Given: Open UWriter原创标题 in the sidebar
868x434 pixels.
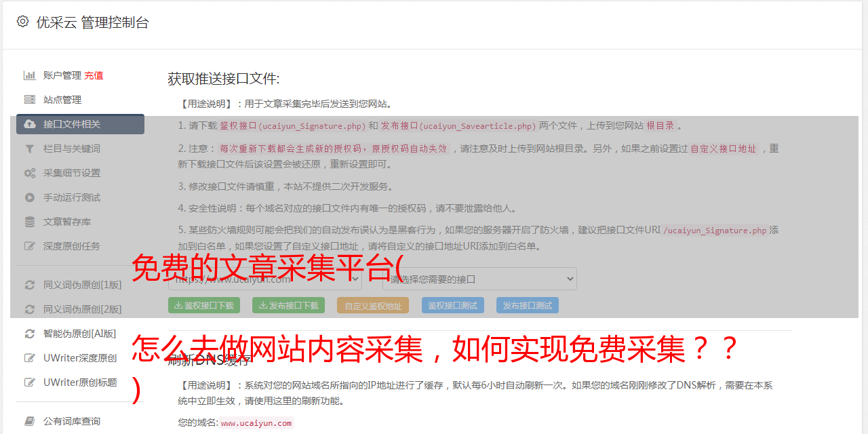Looking at the screenshot, I should pyautogui.click(x=80, y=382).
